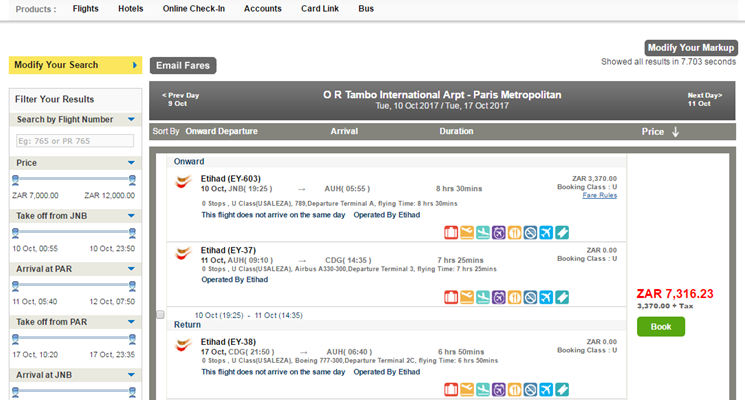
Task: Click the Price sort descending arrow
Action: tap(675, 132)
